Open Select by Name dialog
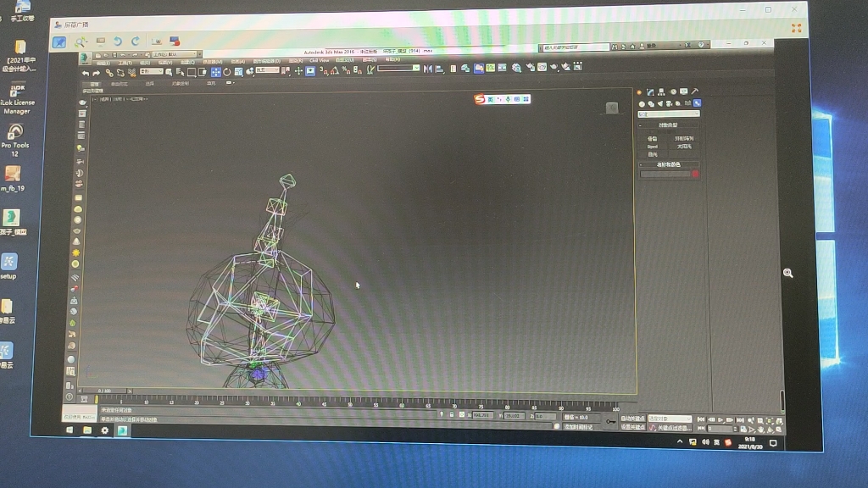The height and width of the screenshot is (488, 868). tap(180, 74)
